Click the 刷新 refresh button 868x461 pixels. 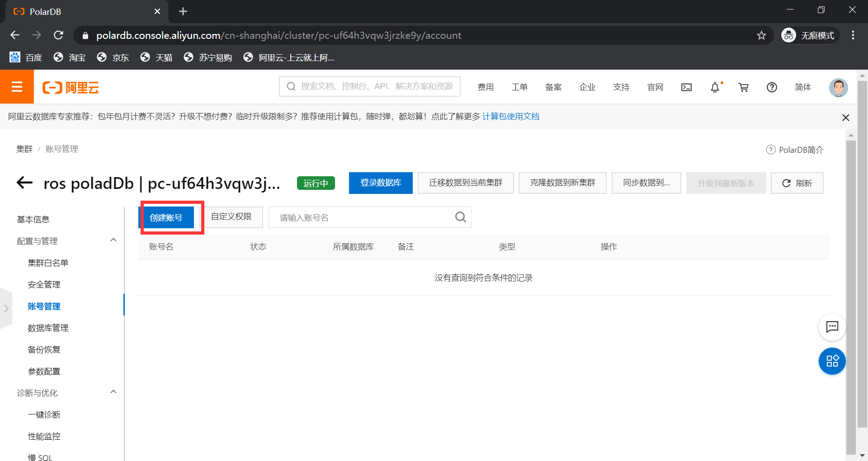point(797,183)
